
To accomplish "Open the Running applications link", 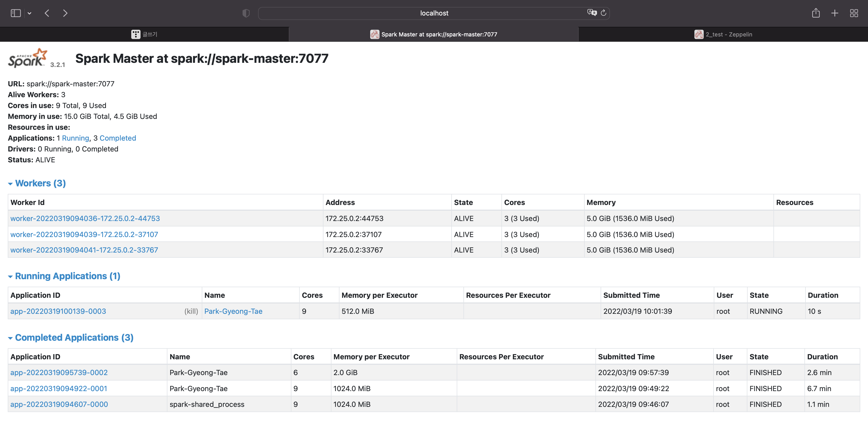I will click(75, 138).
